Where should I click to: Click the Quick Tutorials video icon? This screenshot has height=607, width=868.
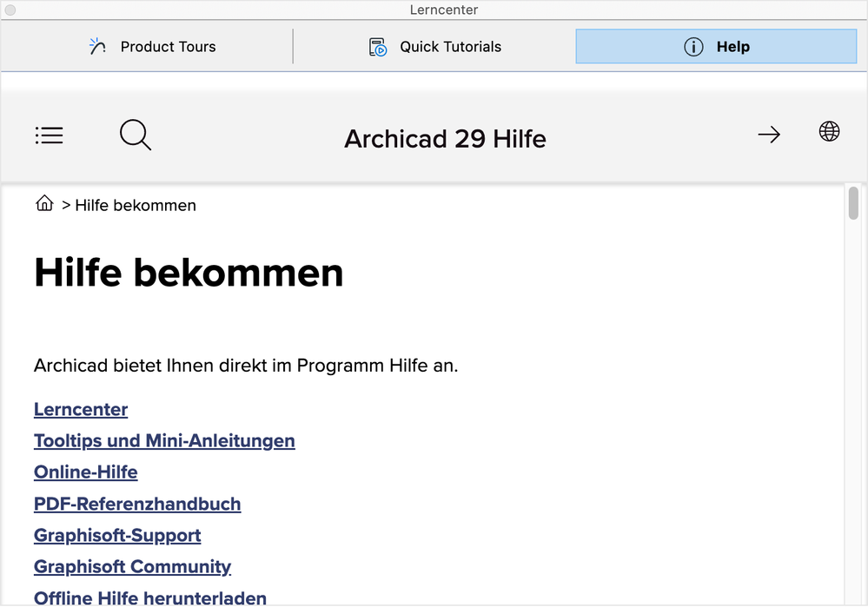[x=378, y=47]
